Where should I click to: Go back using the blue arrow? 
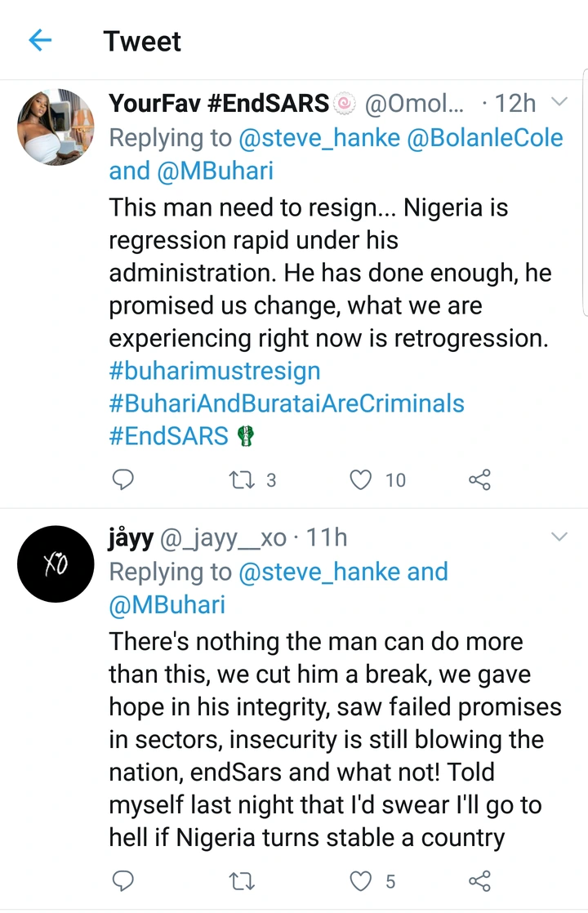(40, 40)
